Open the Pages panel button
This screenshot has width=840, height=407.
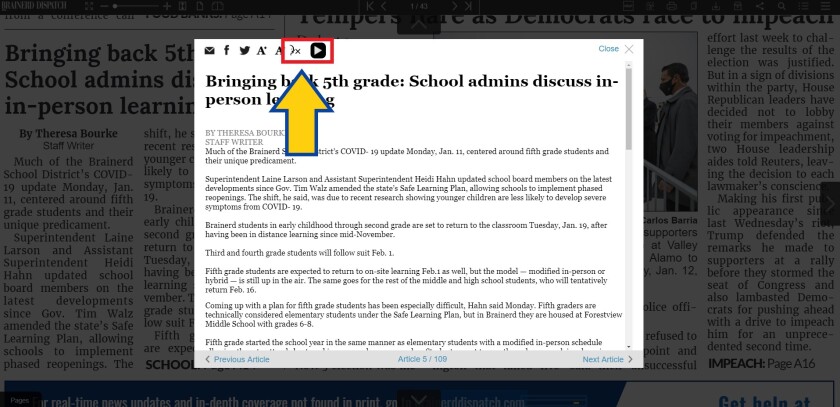[x=20, y=400]
